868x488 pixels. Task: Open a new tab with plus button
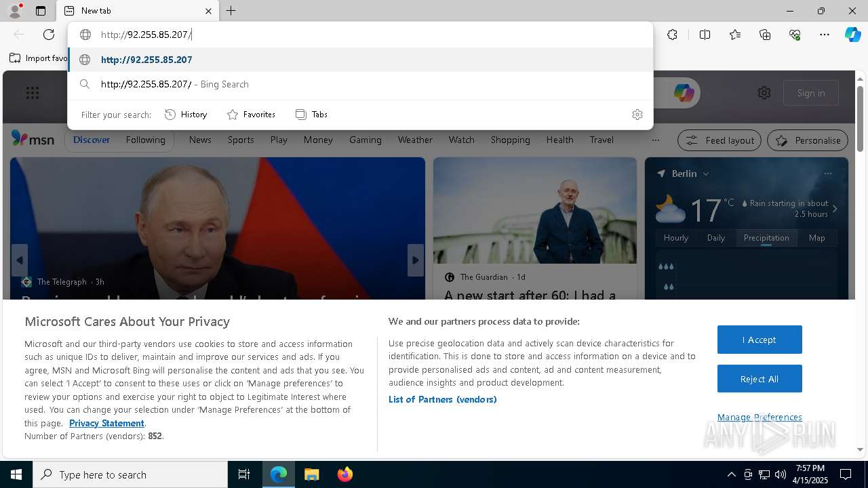231,11
